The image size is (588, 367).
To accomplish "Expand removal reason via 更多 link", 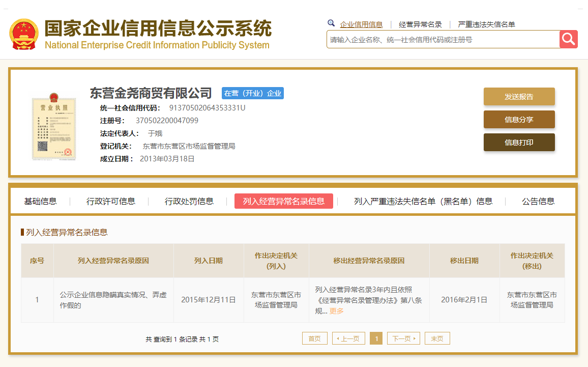I will [x=336, y=311].
